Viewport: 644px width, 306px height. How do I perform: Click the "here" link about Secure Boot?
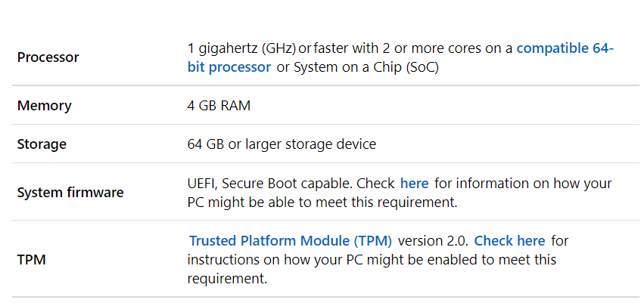point(415,184)
